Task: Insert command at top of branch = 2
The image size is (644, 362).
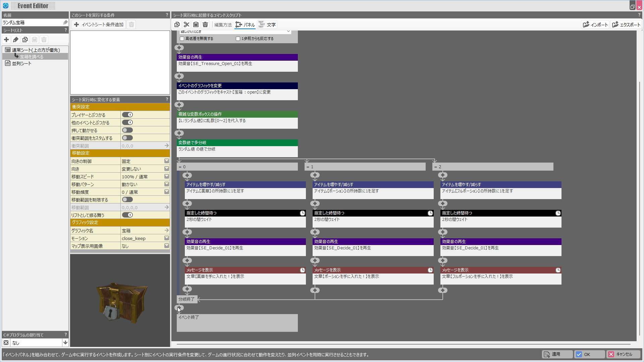Action: coord(443,175)
